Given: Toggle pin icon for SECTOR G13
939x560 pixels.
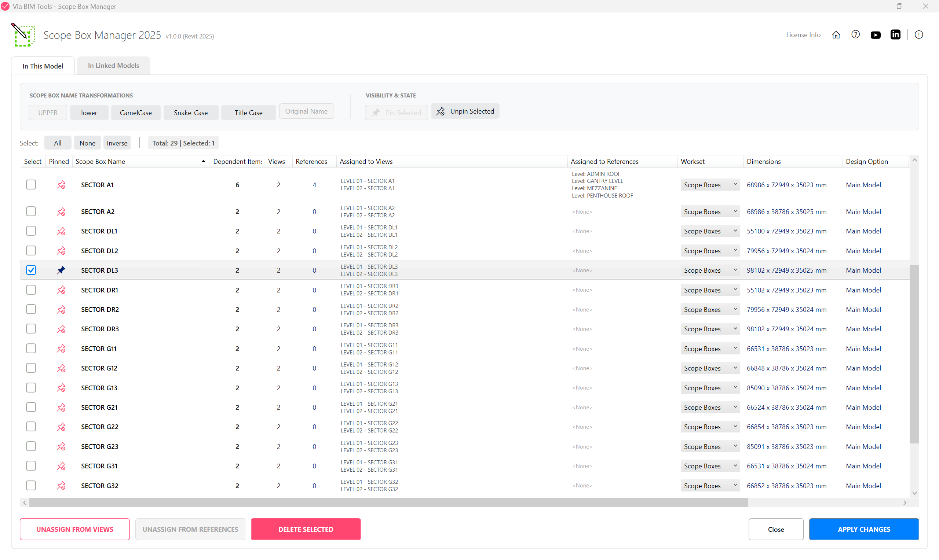Looking at the screenshot, I should pyautogui.click(x=61, y=388).
